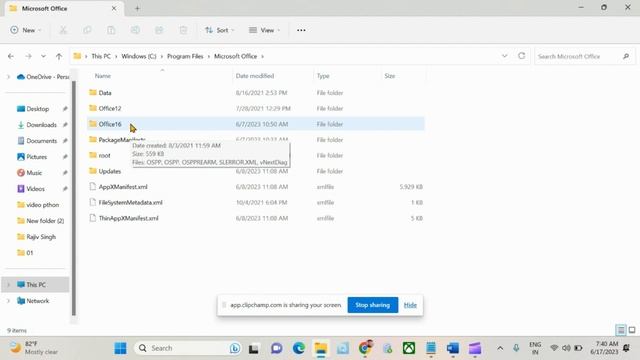Sort by the Name column header
The width and height of the screenshot is (640, 360).
point(102,76)
